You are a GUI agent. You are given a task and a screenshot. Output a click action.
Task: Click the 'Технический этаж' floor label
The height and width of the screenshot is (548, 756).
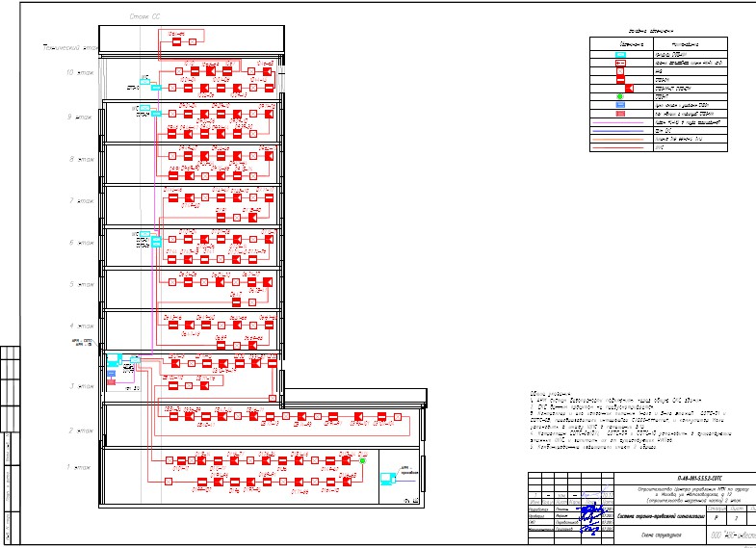coord(70,48)
